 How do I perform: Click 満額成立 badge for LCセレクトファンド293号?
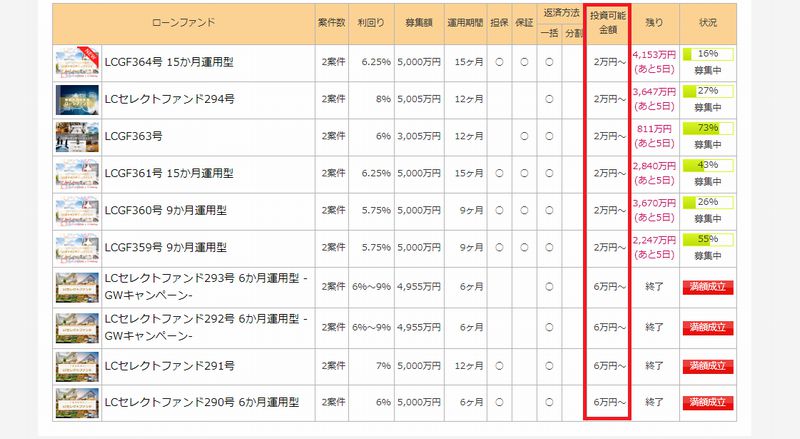(708, 287)
